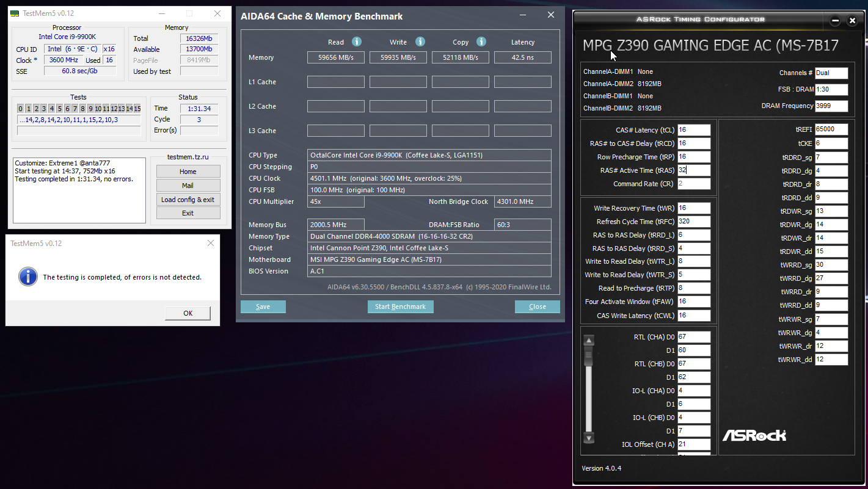Select the CAS# Latency (tCL) field
The width and height of the screenshot is (868, 489).
(694, 130)
